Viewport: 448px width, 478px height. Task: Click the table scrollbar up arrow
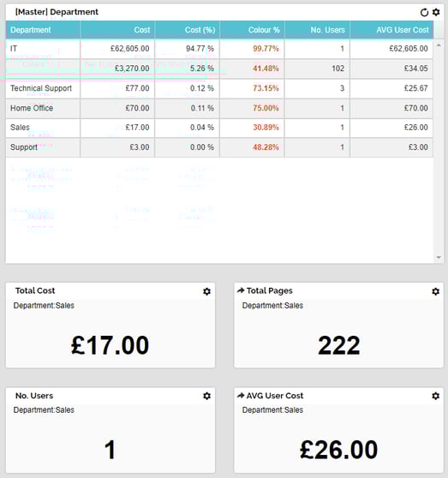point(439,45)
